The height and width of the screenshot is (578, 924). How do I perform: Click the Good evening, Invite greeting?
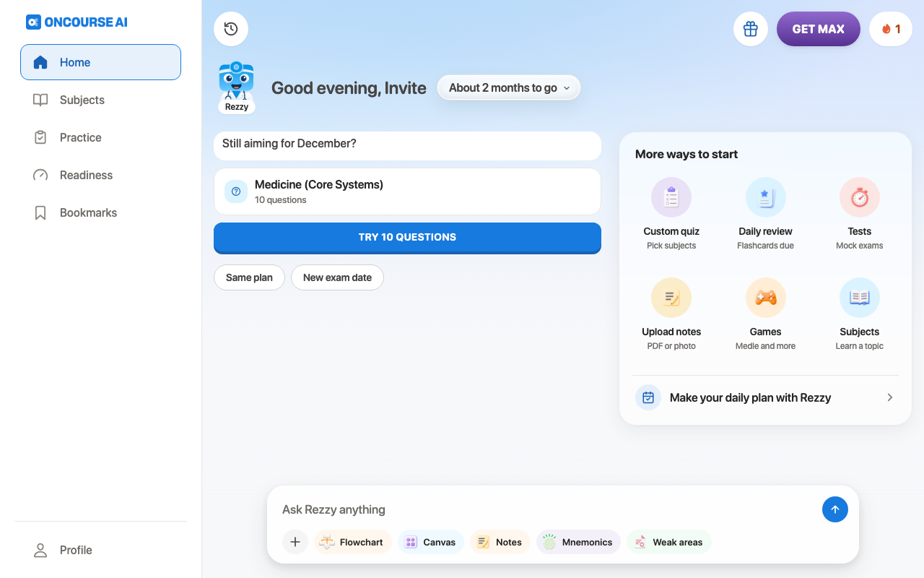click(349, 88)
